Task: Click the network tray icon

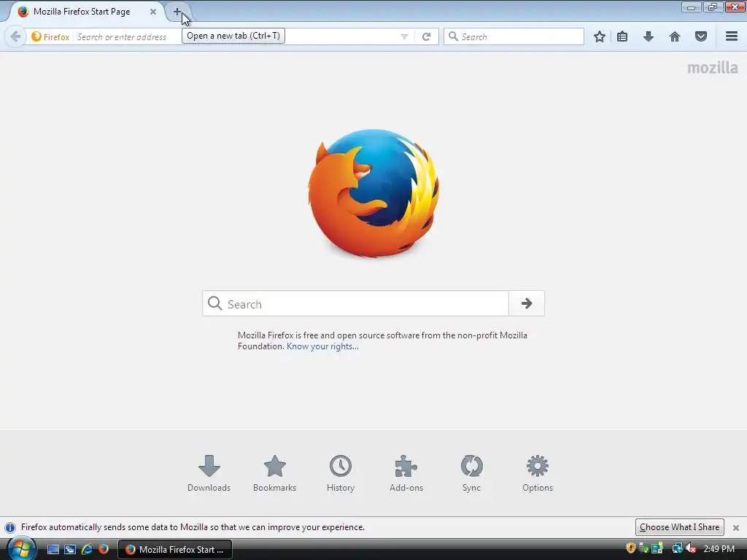Action: 678,548
